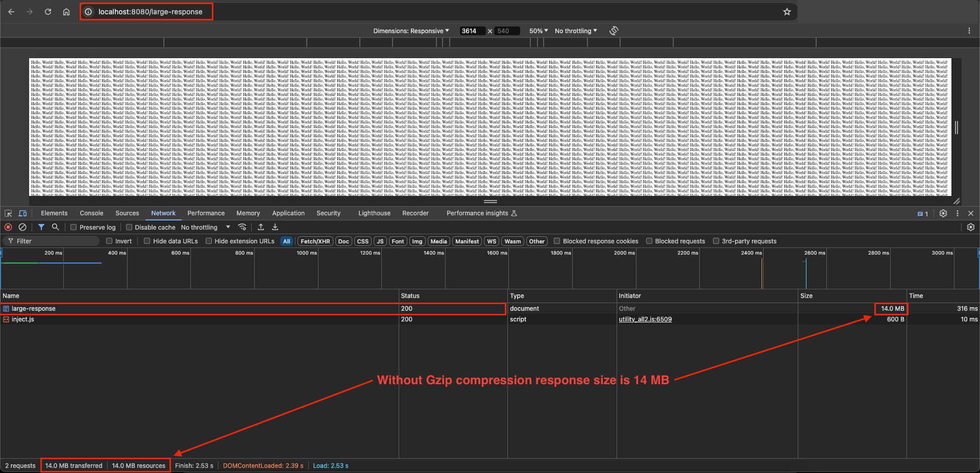Open the Dimensions: Responsive dropdown
The width and height of the screenshot is (980, 473).
coord(411,31)
